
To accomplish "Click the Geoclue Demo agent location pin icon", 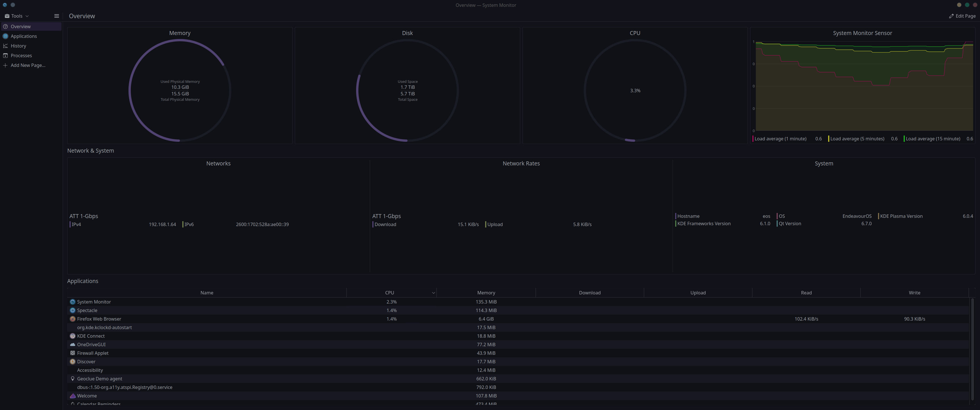I will pos(73,378).
